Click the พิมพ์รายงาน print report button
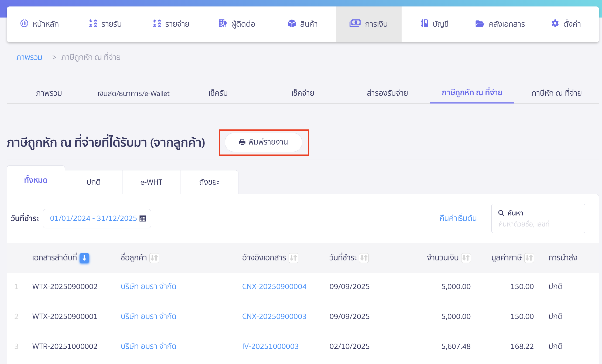The width and height of the screenshot is (602, 364). pyautogui.click(x=264, y=142)
